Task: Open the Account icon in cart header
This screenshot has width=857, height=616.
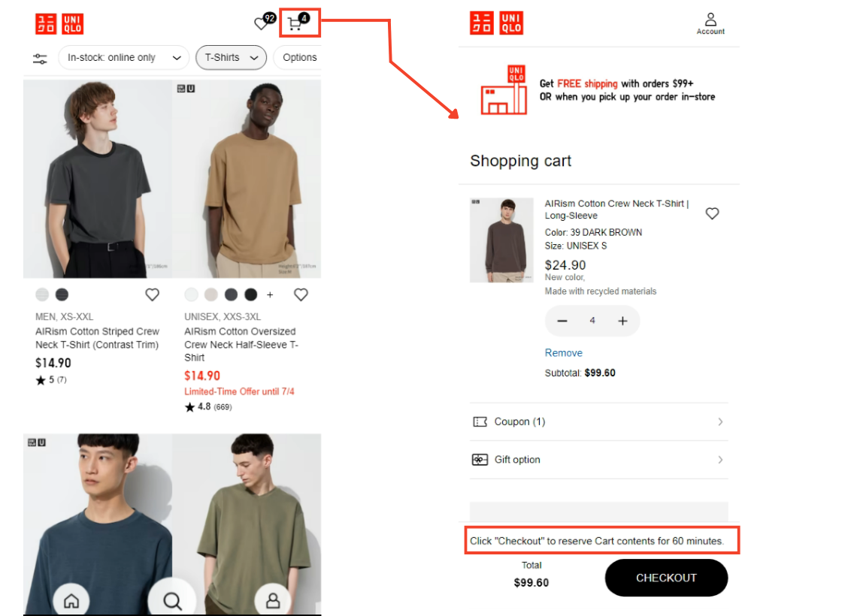Action: click(x=710, y=23)
